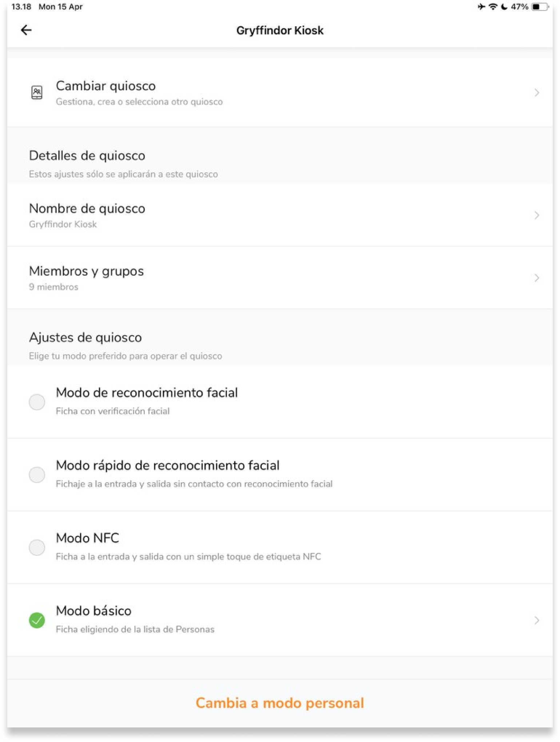
Task: Open Miembros y grupos entry
Action: click(86, 271)
